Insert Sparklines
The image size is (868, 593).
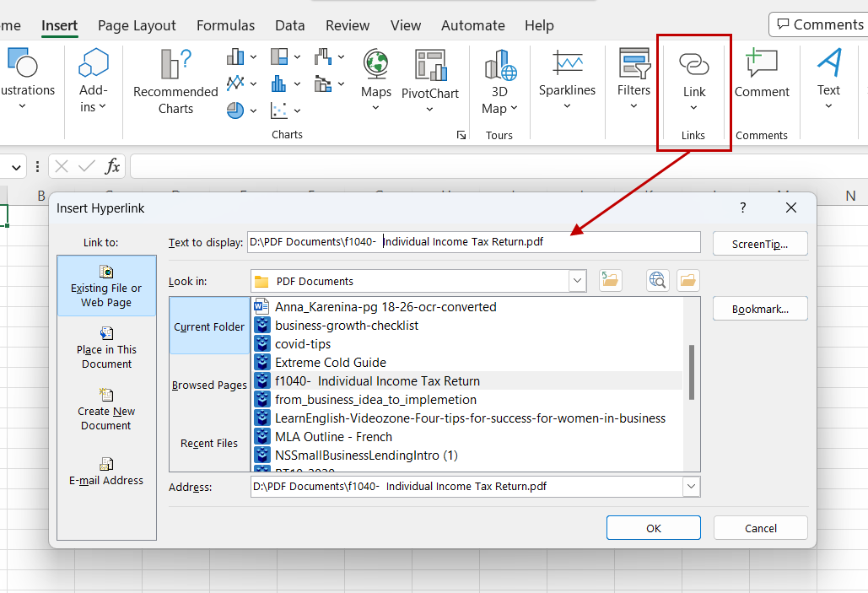tap(567, 72)
